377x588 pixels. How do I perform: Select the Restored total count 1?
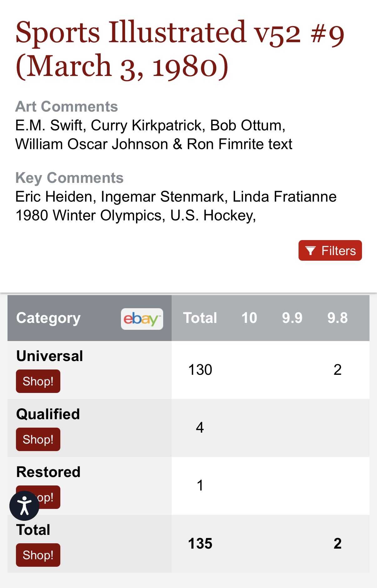coord(200,485)
